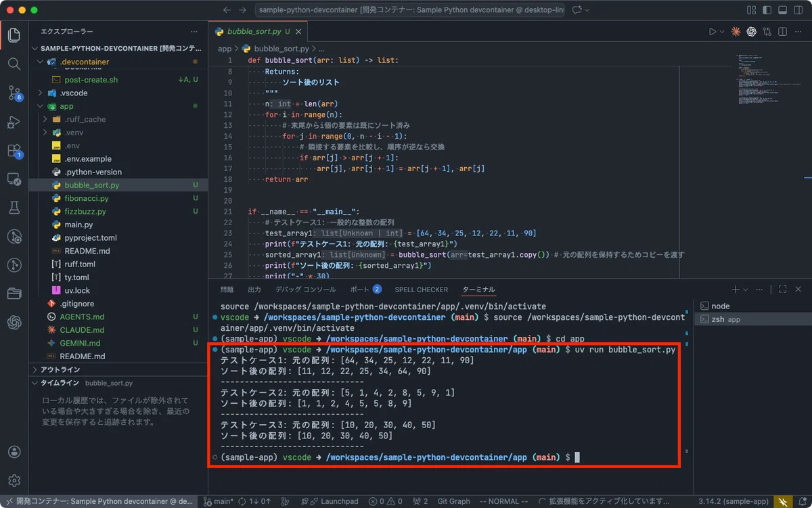Viewport: 812px width, 508px height.
Task: Open Remote Explorer in activity bar
Action: coord(14,179)
